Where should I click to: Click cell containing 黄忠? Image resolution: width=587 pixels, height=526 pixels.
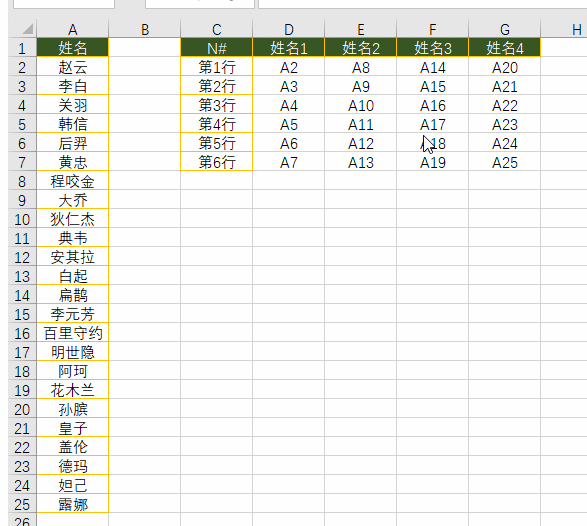[x=73, y=162]
